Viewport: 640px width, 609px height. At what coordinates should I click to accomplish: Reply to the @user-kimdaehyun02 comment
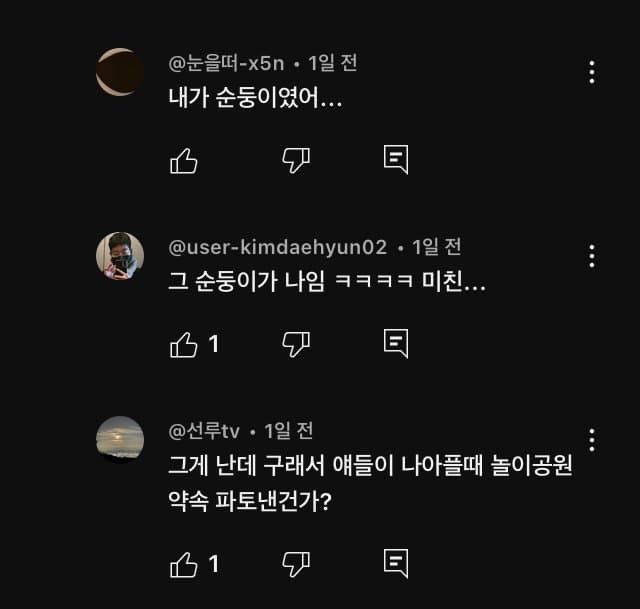point(397,344)
